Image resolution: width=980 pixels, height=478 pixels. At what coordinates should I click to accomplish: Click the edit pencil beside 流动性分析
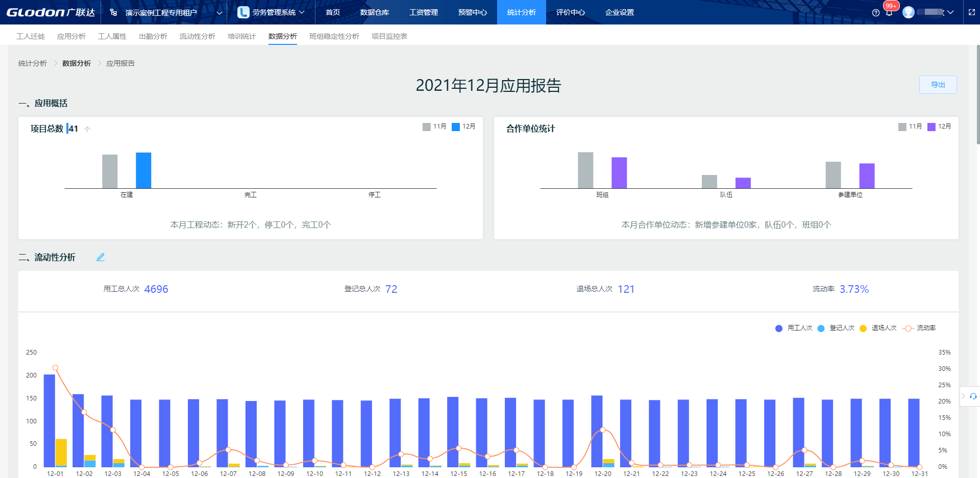coord(101,257)
